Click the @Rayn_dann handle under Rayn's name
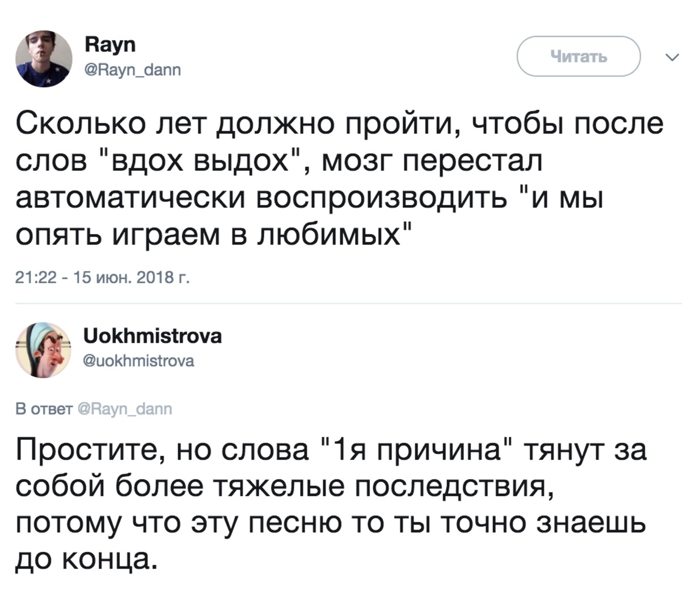This screenshot has width=700, height=613. coord(133,70)
